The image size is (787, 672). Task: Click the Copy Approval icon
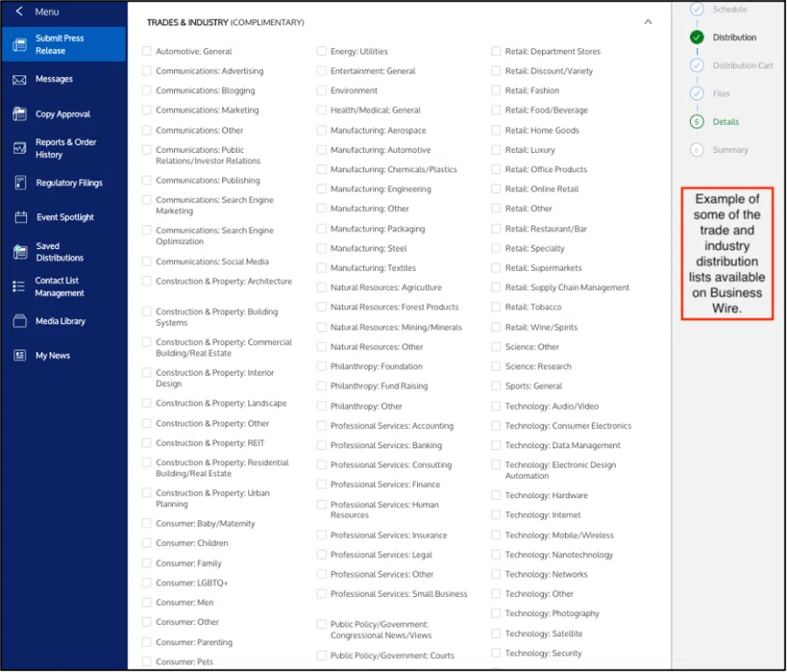[x=19, y=114]
